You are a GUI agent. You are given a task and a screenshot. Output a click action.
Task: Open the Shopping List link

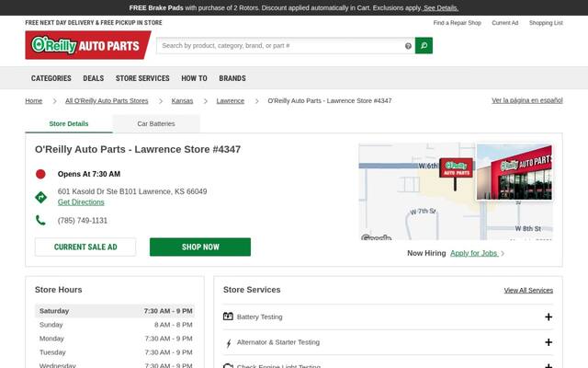(x=546, y=23)
